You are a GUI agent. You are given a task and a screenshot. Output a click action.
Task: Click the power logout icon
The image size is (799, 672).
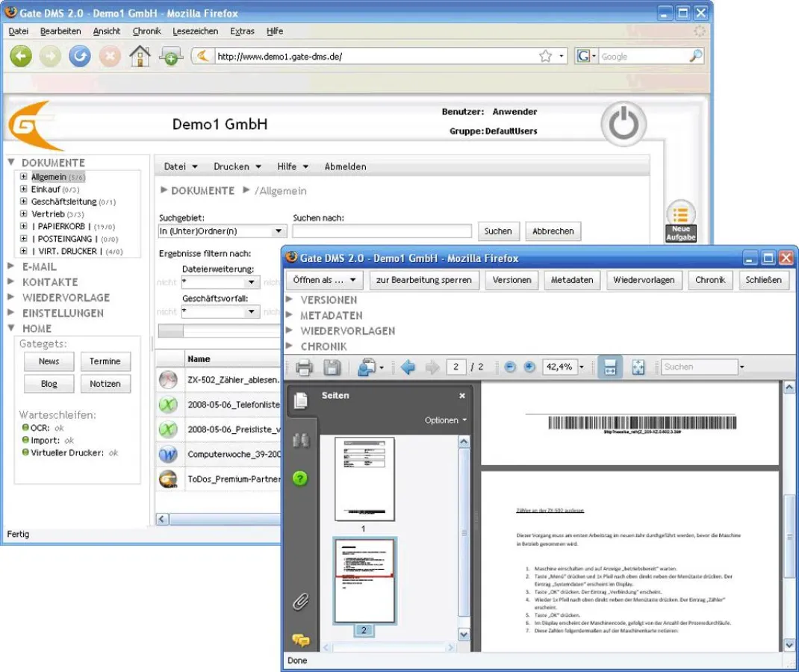pyautogui.click(x=624, y=124)
